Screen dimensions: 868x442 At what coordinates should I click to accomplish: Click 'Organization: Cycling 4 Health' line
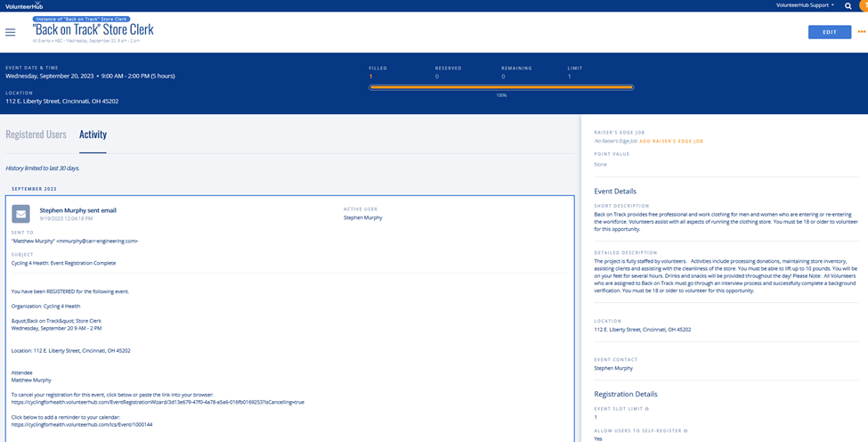tap(47, 306)
